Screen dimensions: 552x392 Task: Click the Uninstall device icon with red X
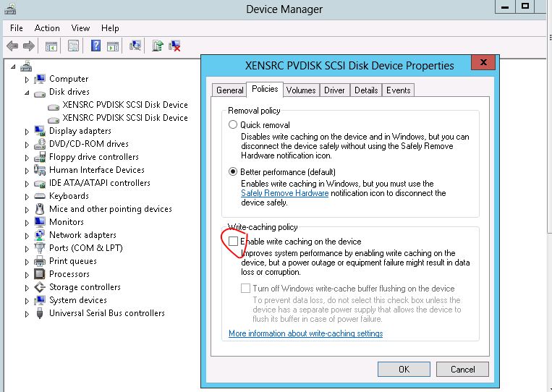tap(174, 46)
